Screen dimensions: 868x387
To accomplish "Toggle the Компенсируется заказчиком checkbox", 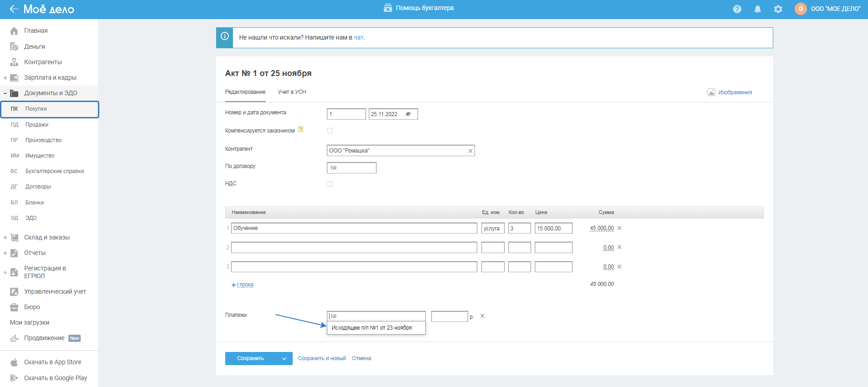I will coord(330,131).
